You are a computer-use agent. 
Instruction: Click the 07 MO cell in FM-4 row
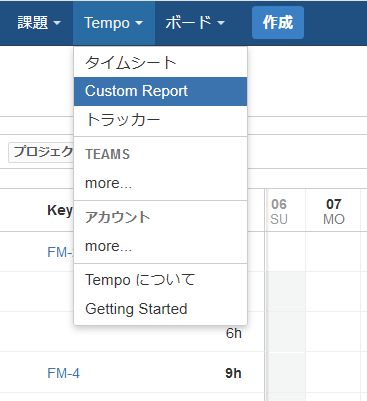tap(333, 372)
